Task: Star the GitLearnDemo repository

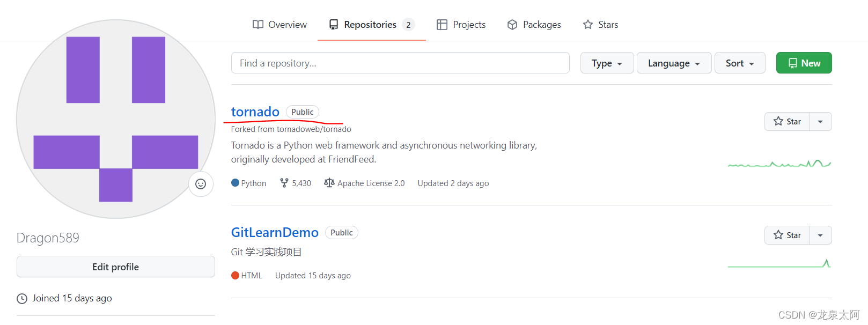Action: [x=787, y=235]
